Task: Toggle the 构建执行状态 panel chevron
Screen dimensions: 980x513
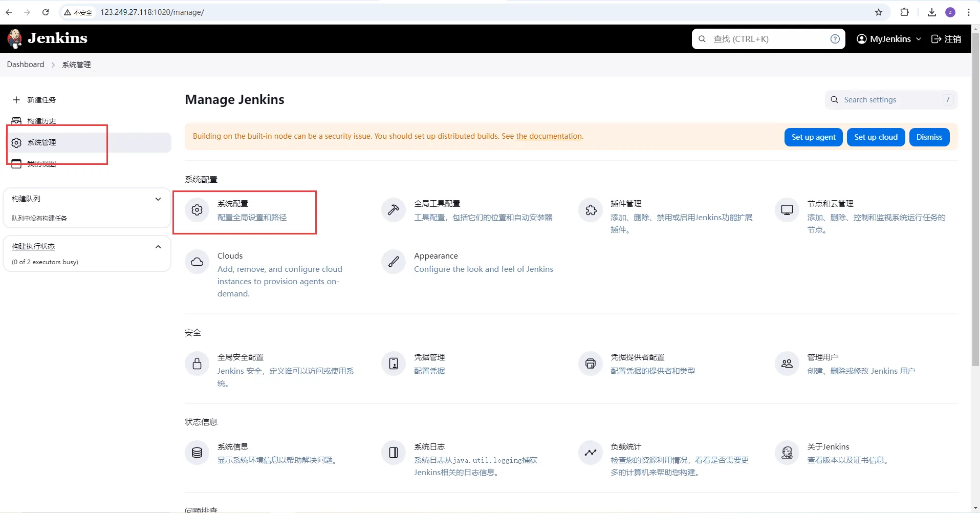Action: [158, 247]
